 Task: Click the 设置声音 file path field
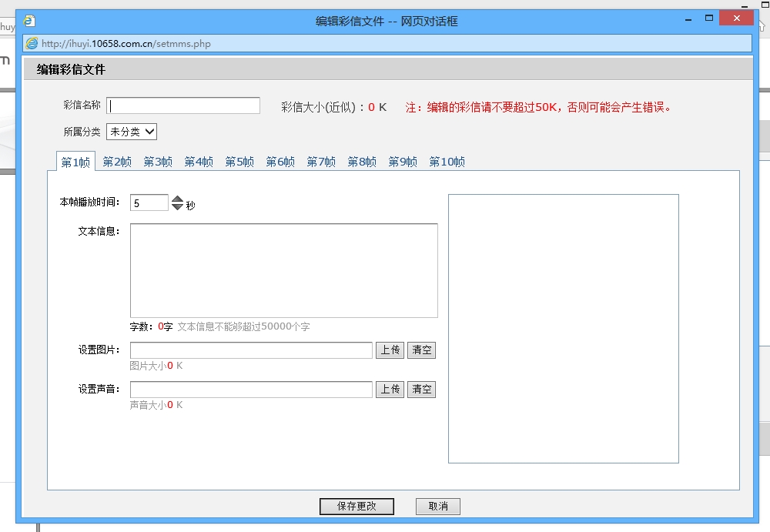[x=251, y=390]
